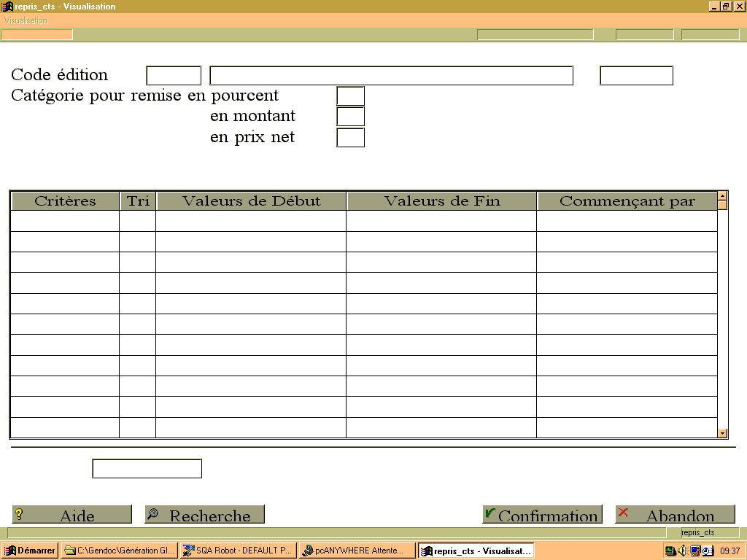The width and height of the screenshot is (747, 560).
Task: Click the table scrollbar down arrow
Action: (x=723, y=433)
